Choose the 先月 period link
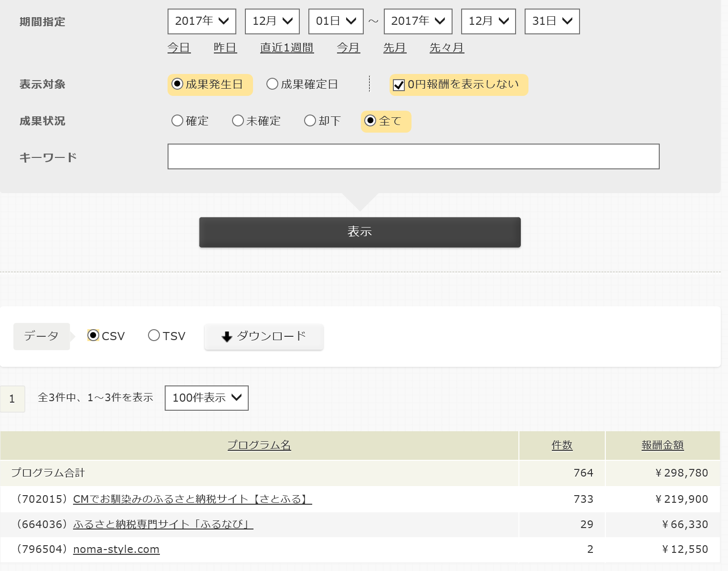The width and height of the screenshot is (728, 571). pyautogui.click(x=395, y=48)
